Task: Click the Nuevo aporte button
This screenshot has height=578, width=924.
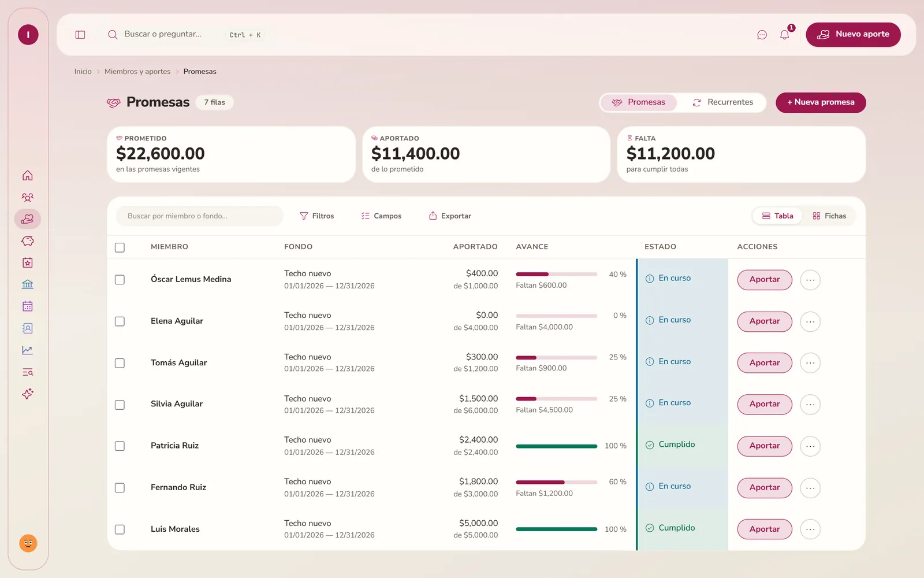Action: (853, 35)
